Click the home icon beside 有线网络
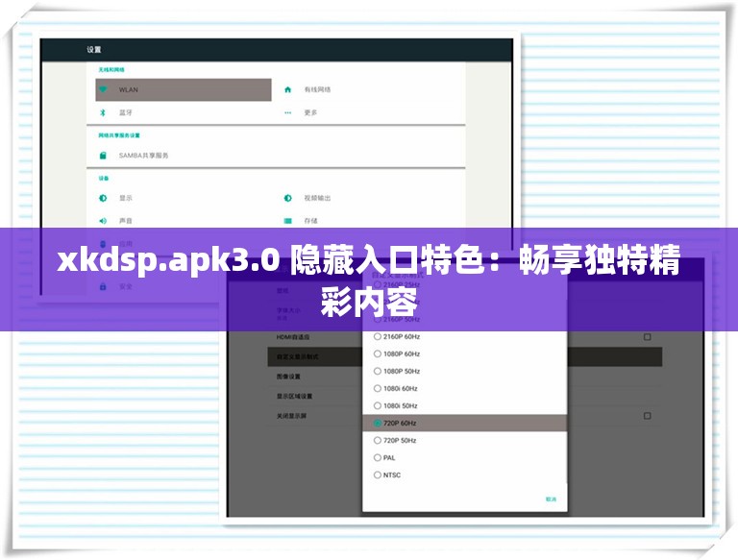The image size is (738, 560). coord(288,89)
